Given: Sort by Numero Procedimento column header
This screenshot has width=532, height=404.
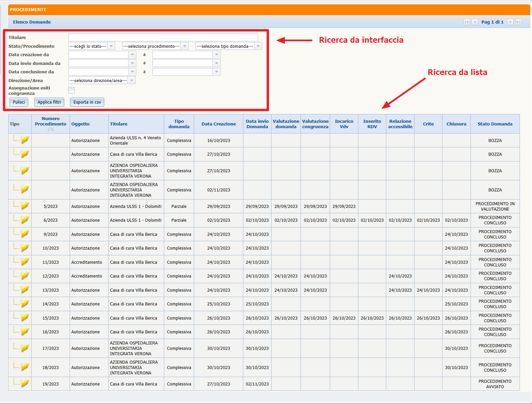Looking at the screenshot, I should point(50,121).
